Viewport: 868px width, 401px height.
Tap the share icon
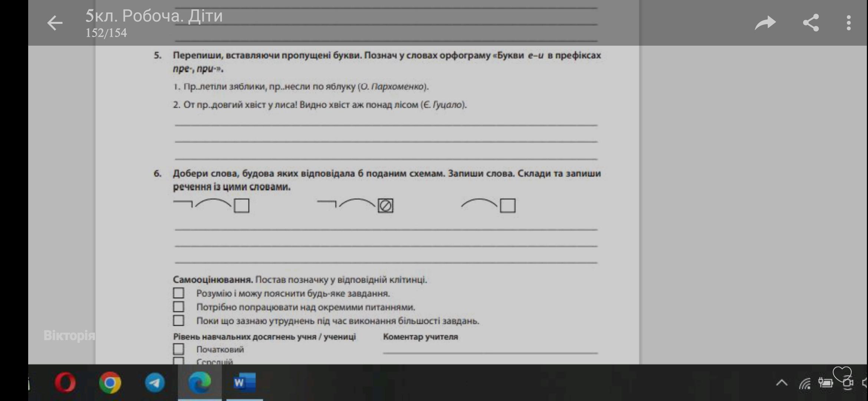(811, 23)
